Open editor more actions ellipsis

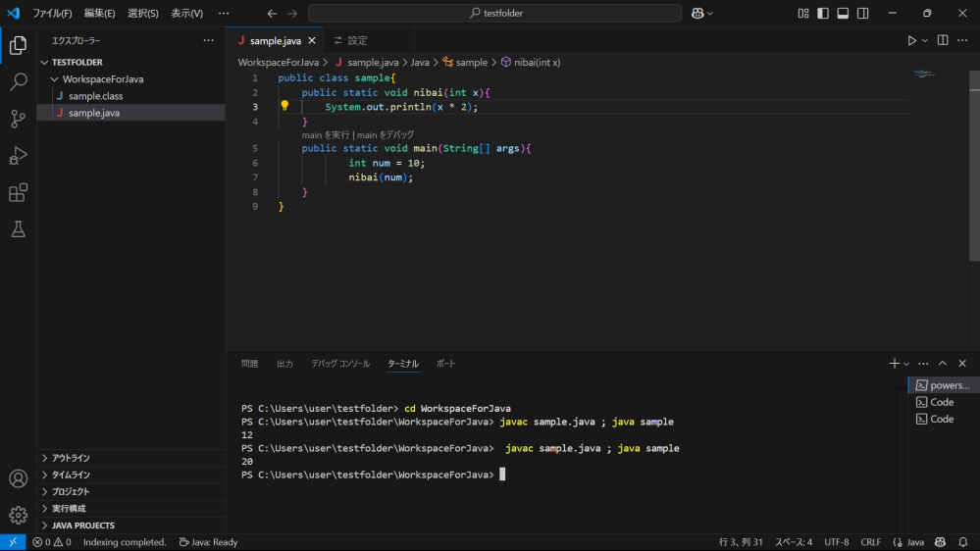point(962,40)
